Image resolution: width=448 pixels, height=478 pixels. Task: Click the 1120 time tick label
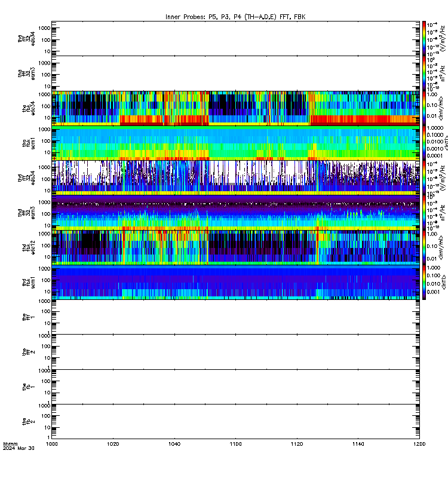pos(297,444)
